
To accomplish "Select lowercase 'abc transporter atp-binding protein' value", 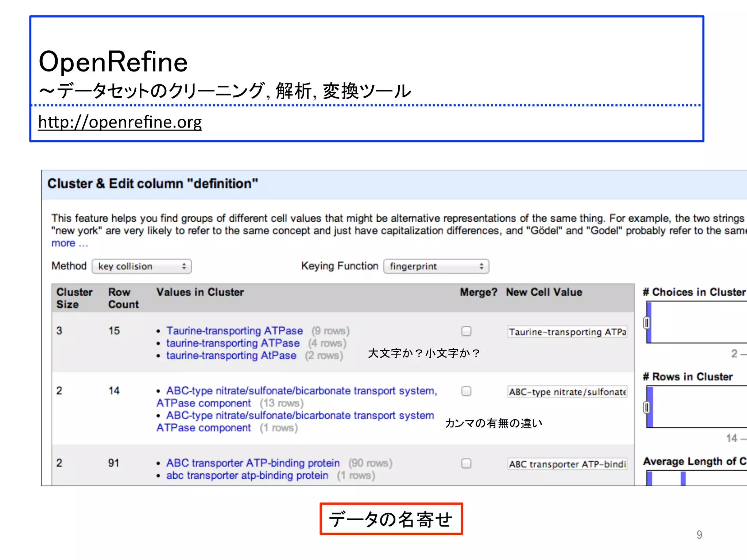I will pyautogui.click(x=247, y=475).
